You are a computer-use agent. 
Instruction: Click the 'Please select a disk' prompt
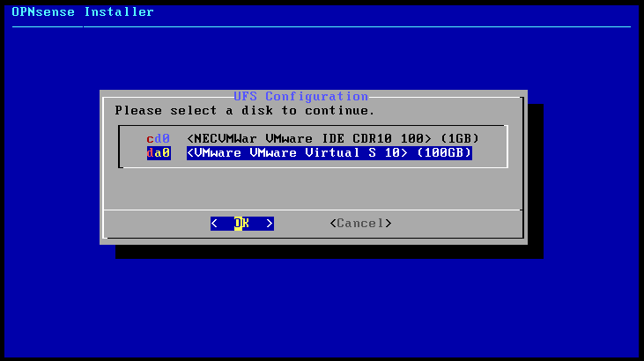pyautogui.click(x=245, y=111)
